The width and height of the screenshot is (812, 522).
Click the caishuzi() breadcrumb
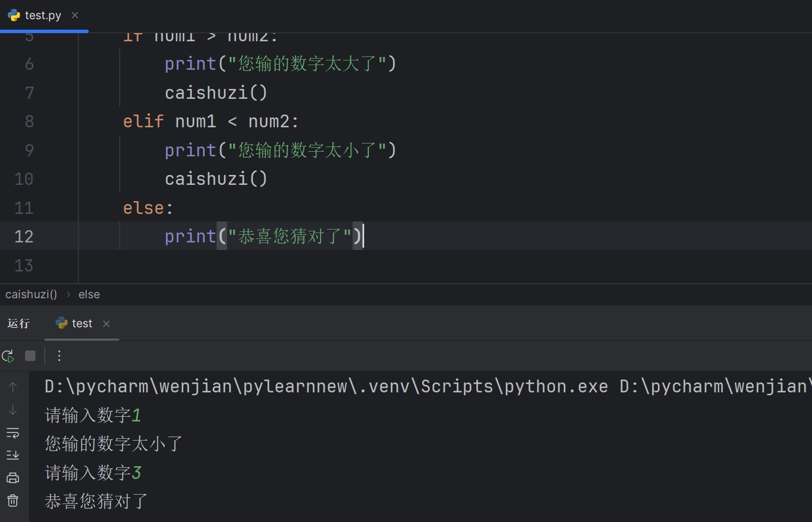31,294
